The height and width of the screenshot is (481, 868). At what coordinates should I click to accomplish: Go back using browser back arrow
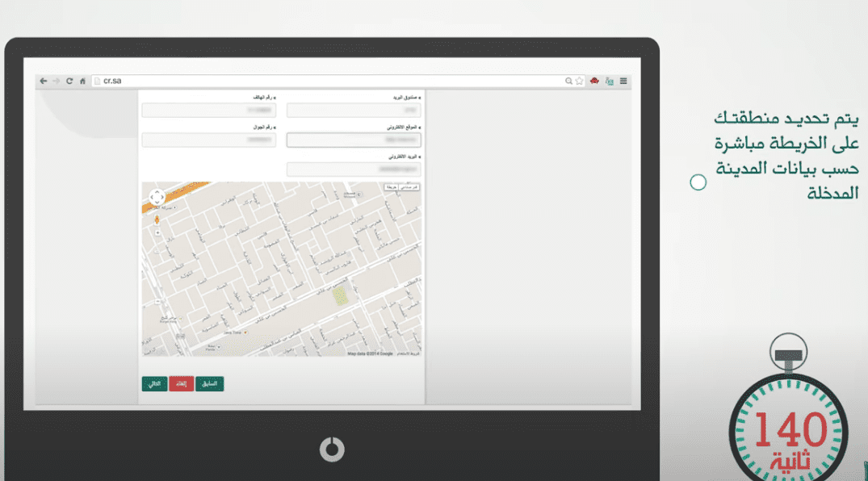tap(43, 81)
